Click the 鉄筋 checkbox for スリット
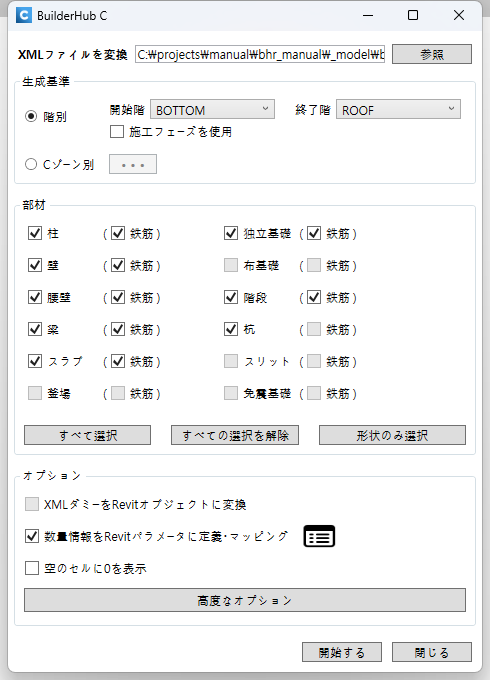 pos(314,361)
